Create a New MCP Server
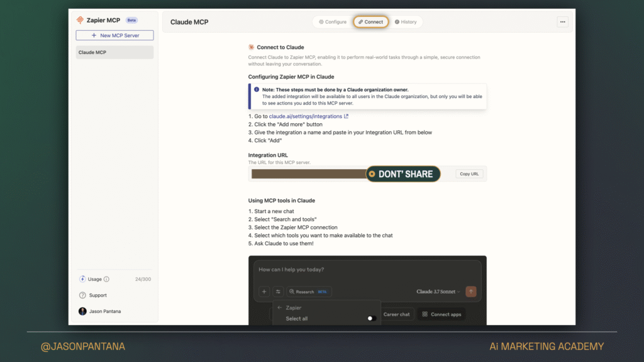Image resolution: width=644 pixels, height=362 pixels. coord(114,35)
